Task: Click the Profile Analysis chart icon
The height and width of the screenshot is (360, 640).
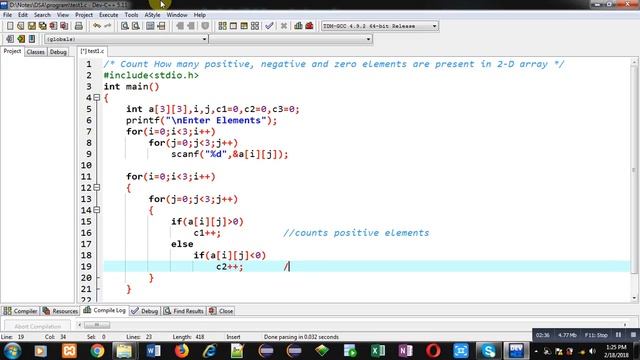Action: click(298, 26)
